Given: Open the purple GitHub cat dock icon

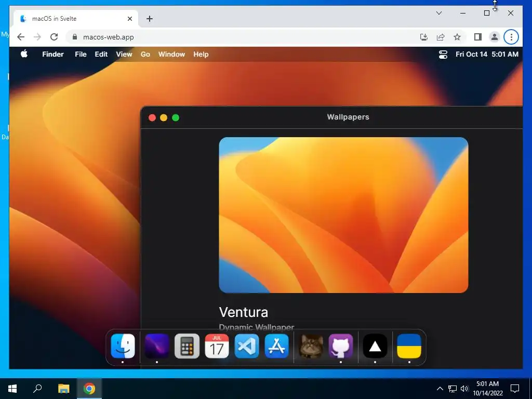Looking at the screenshot, I should (x=341, y=346).
